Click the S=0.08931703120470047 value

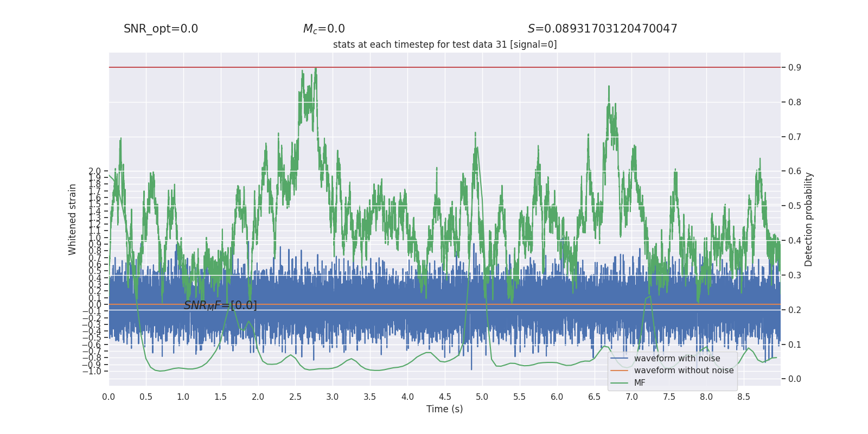(x=602, y=29)
